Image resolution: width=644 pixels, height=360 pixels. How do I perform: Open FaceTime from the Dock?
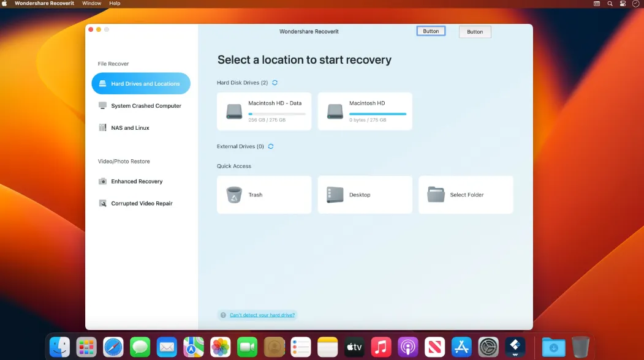[248, 347]
